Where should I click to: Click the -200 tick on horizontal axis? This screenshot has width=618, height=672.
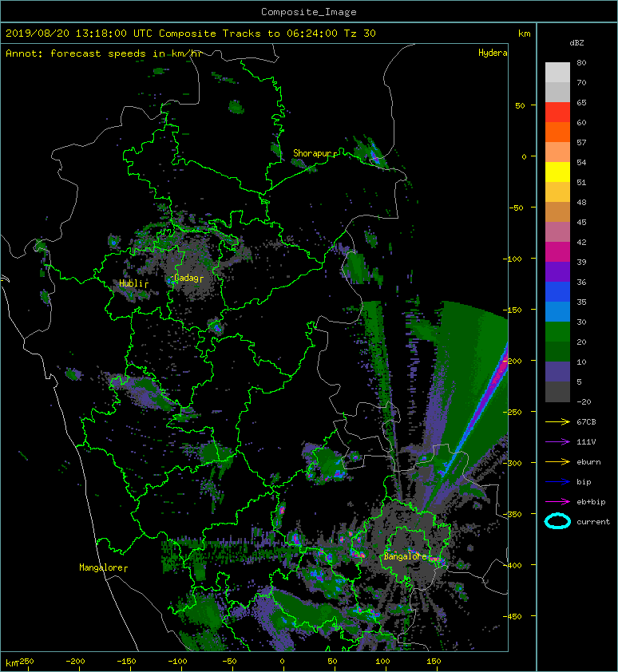tap(76, 662)
